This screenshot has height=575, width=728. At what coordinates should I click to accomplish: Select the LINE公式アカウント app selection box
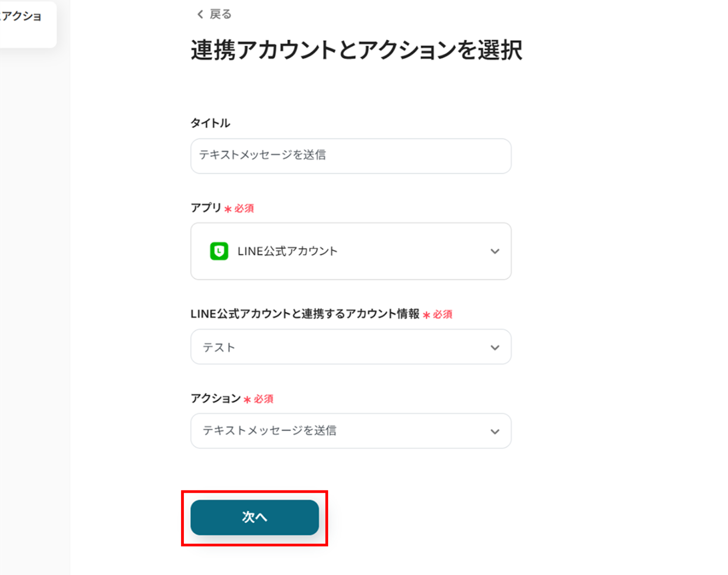pyautogui.click(x=351, y=251)
